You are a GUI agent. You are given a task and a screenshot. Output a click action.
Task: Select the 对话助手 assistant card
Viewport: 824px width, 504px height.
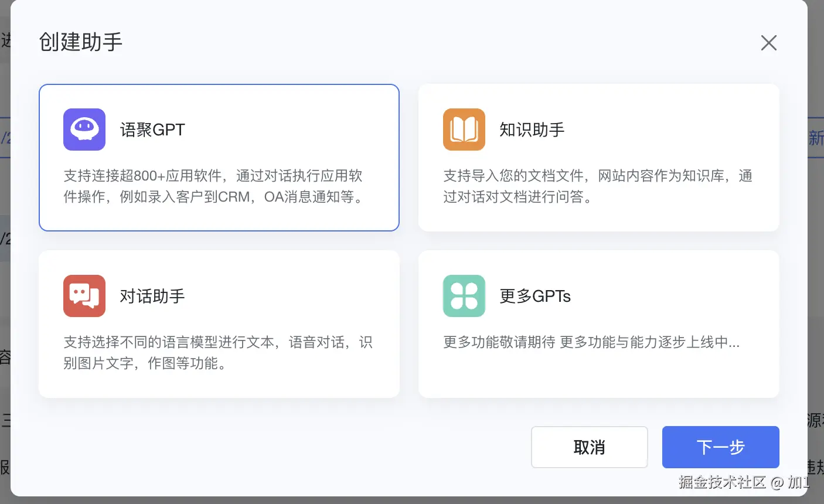[x=219, y=323]
